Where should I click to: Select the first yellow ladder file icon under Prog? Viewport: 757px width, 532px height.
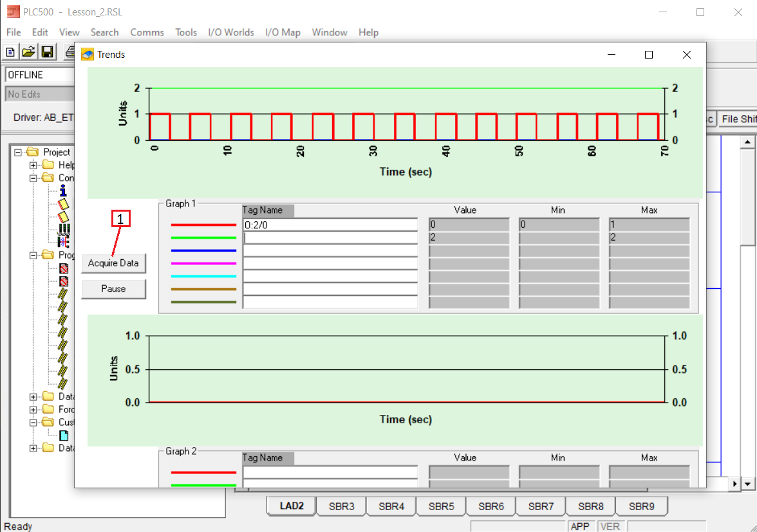63,294
